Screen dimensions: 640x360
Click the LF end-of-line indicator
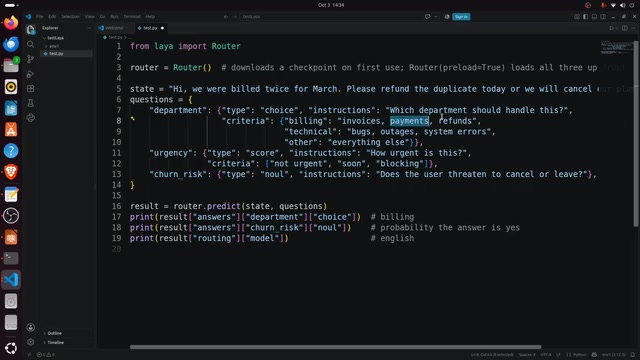click(558, 355)
